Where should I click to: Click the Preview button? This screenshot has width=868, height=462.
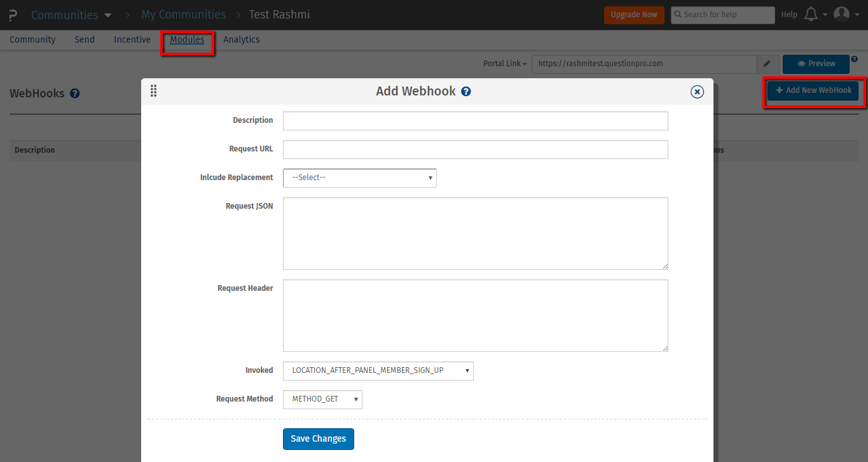click(816, 64)
